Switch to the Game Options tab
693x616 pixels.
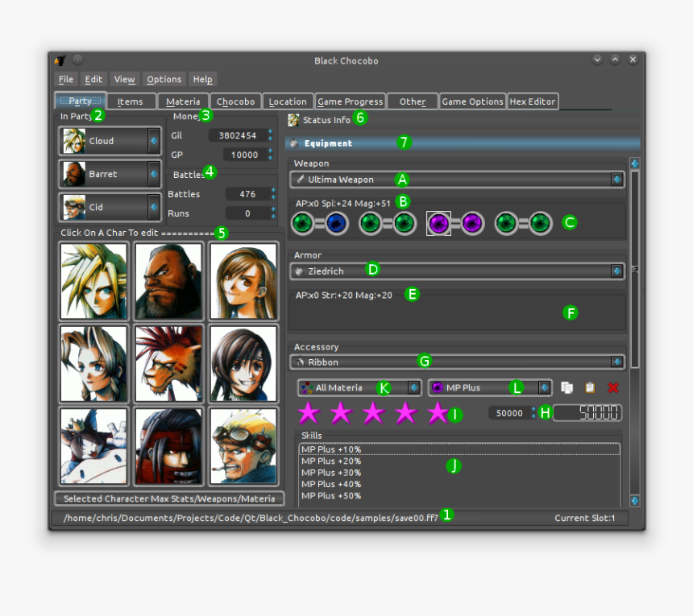coord(472,101)
